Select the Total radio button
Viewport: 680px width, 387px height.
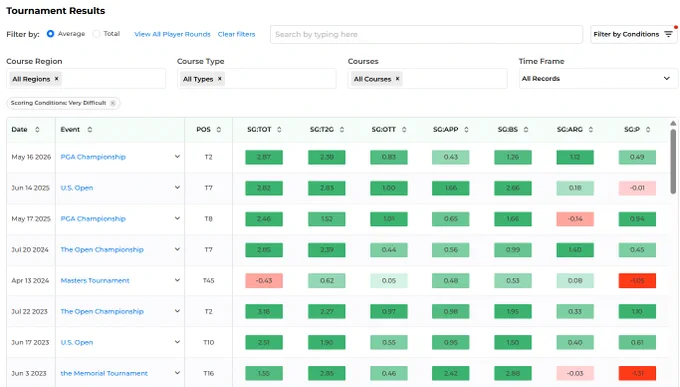click(x=96, y=34)
